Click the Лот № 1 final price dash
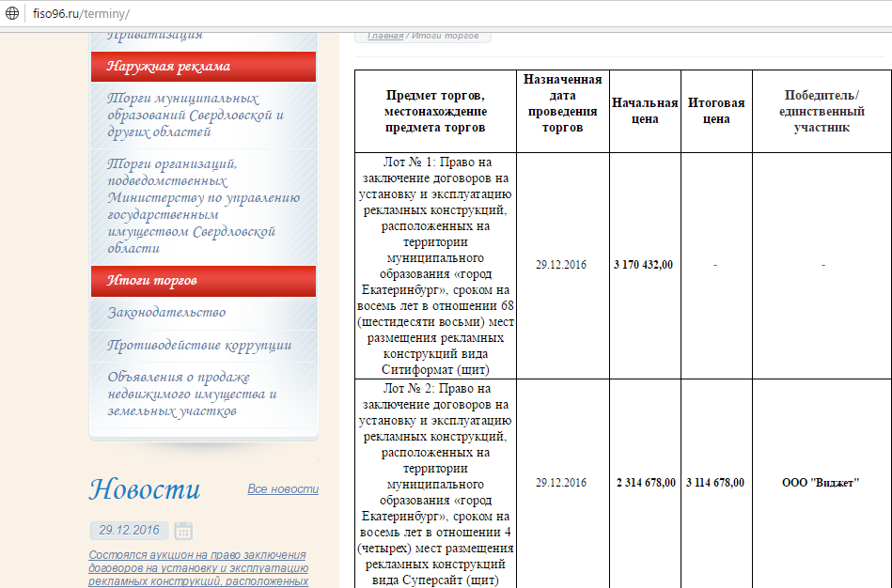The height and width of the screenshot is (588, 892). point(715,265)
